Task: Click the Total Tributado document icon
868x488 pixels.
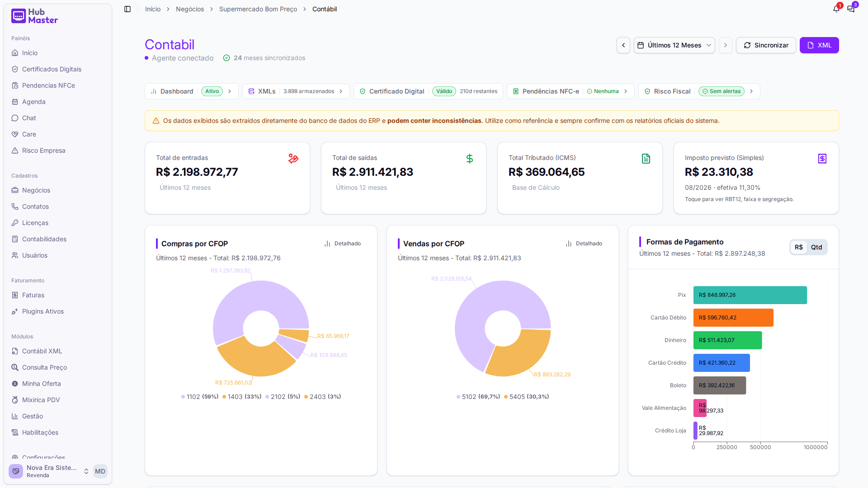Action: pyautogui.click(x=646, y=159)
